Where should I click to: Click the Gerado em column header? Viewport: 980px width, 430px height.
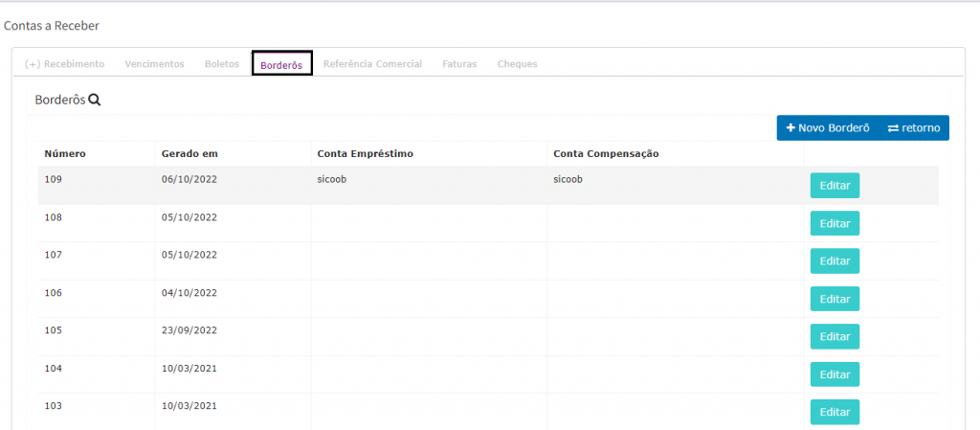(189, 154)
